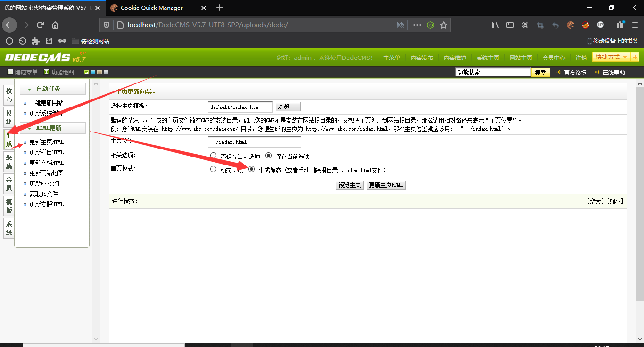Click the plus icon beside 快捷方式
644x347 pixels.
click(x=635, y=57)
